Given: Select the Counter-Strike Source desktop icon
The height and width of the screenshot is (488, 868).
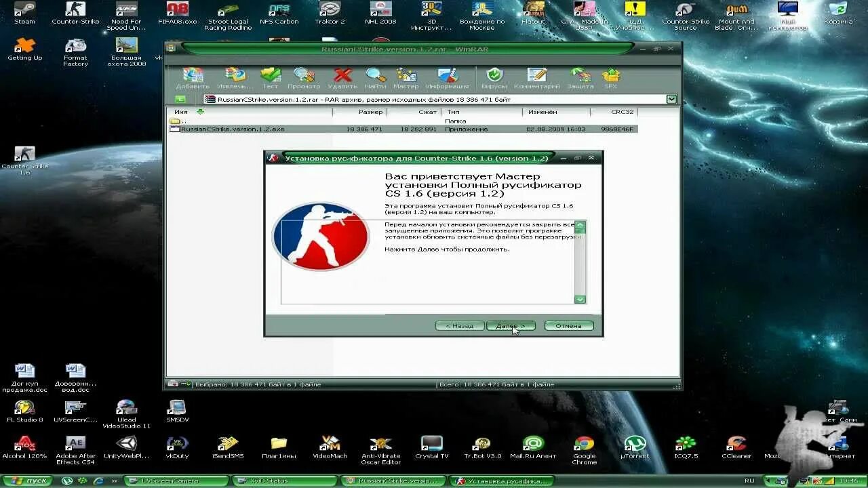Looking at the screenshot, I should (x=686, y=16).
